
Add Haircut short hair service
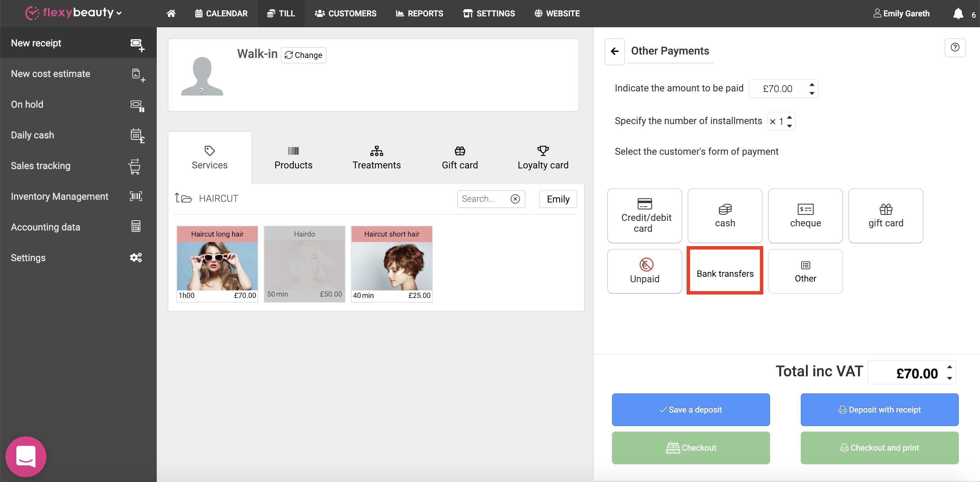pos(392,265)
